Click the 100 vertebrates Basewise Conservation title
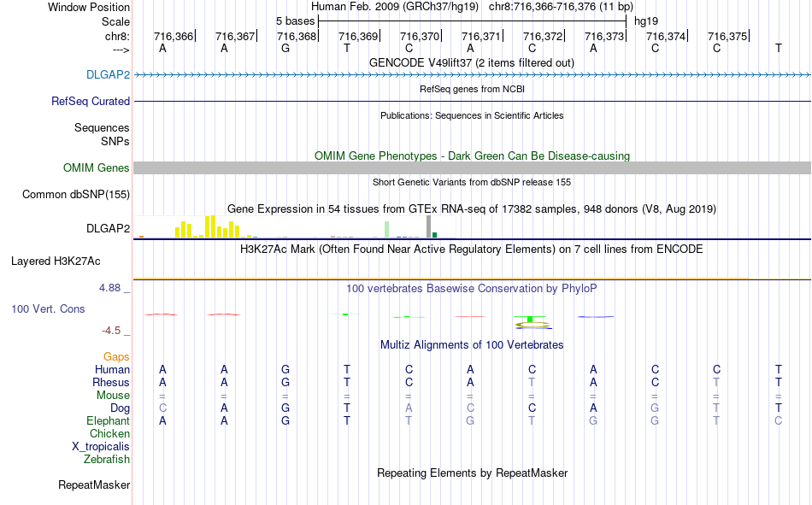Image resolution: width=812 pixels, height=505 pixels. [x=472, y=289]
